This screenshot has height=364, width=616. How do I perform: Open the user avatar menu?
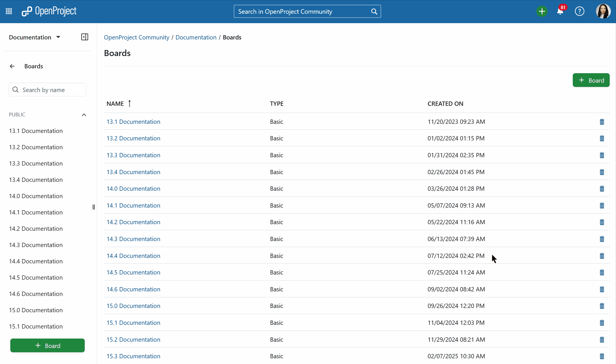pyautogui.click(x=603, y=11)
